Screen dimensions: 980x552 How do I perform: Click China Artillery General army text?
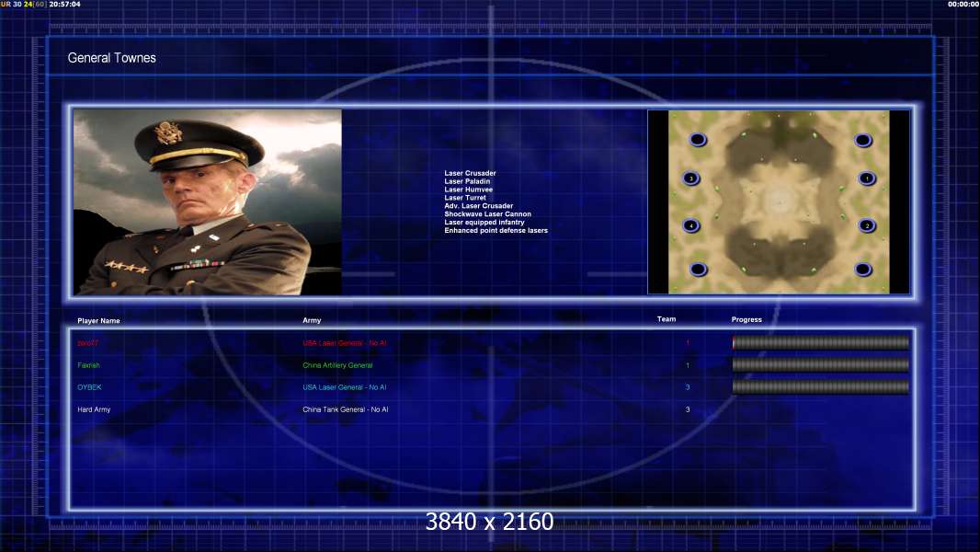pyautogui.click(x=337, y=365)
